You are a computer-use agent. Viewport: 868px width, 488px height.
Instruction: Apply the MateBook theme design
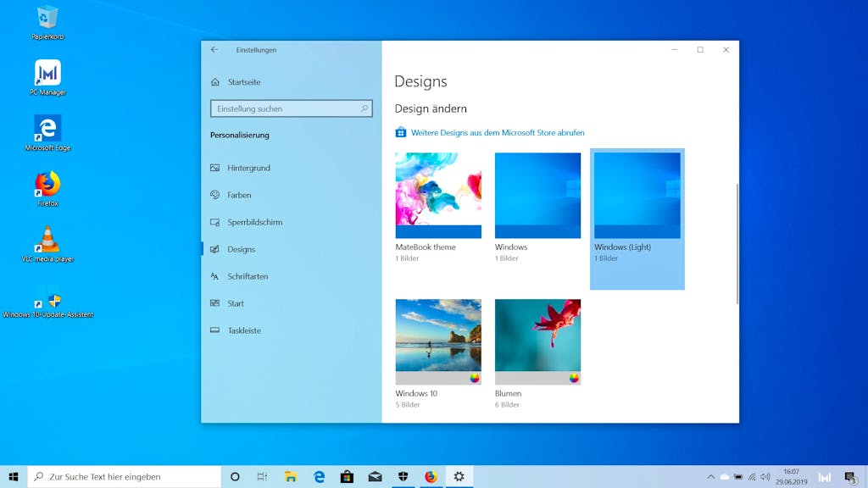[x=438, y=208]
